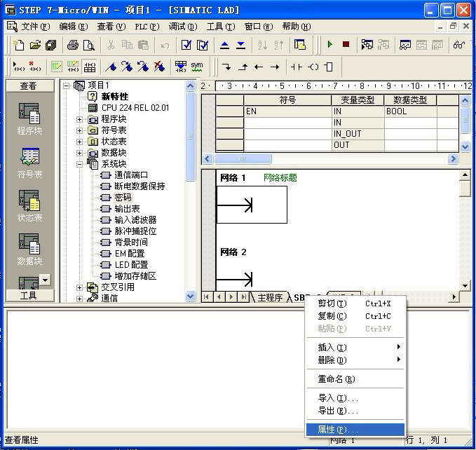Click the Box instruction icon
This screenshot has height=450, width=476.
[x=329, y=67]
